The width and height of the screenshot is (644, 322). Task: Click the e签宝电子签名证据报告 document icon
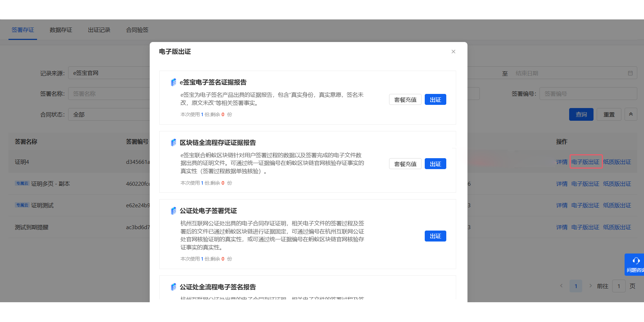173,82
